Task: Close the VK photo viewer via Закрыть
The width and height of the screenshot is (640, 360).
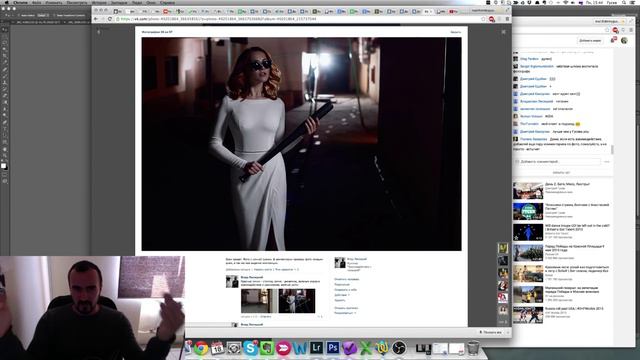Action: (x=456, y=32)
